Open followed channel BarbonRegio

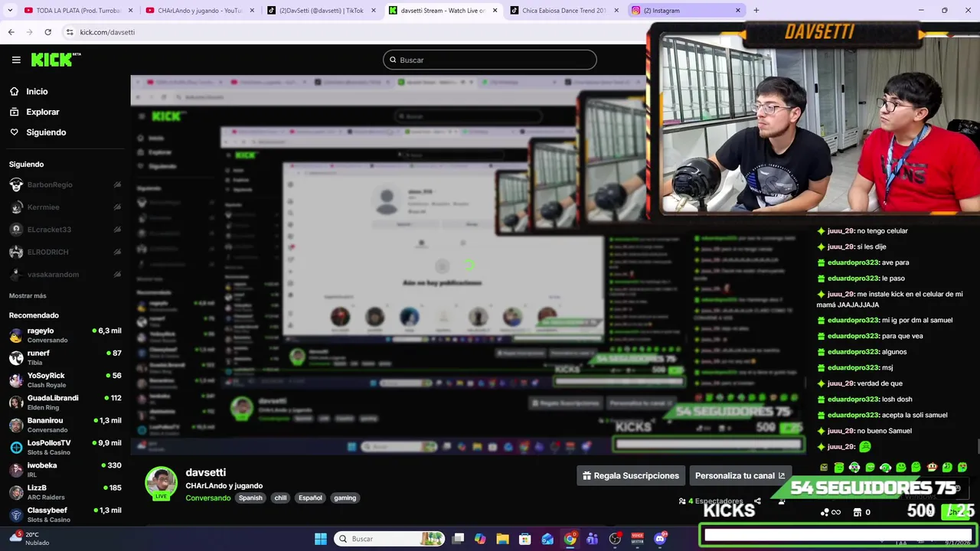click(65, 184)
